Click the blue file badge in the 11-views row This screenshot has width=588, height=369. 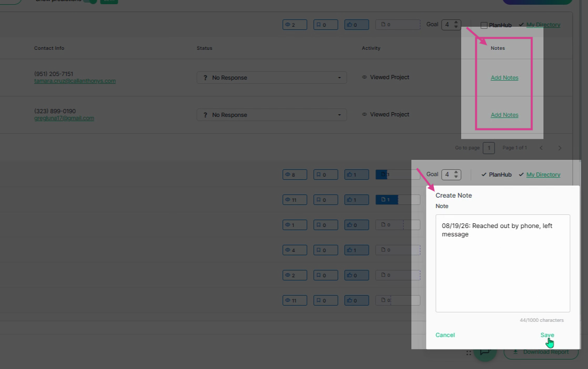tap(397, 200)
